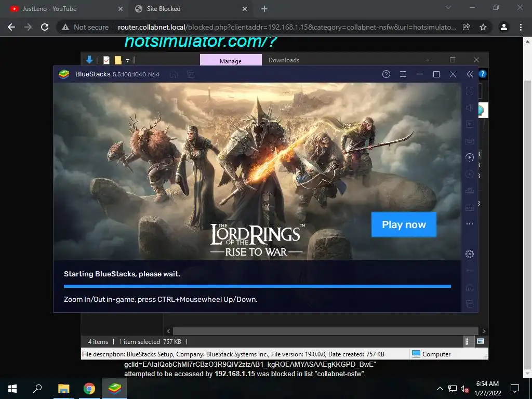
Task: Click the Properties checkmark icon in File Explorer
Action: [107, 60]
